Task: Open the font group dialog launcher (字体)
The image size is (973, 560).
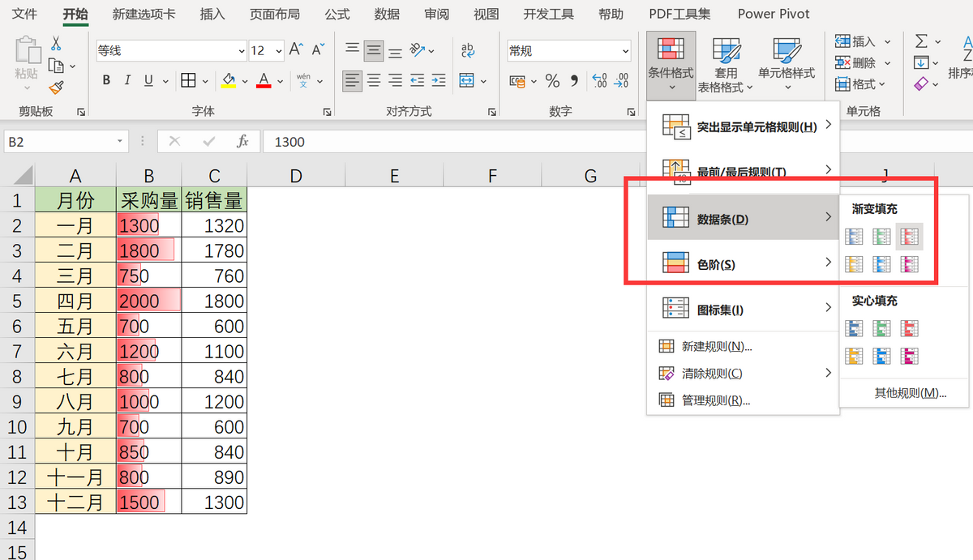Action: point(326,112)
